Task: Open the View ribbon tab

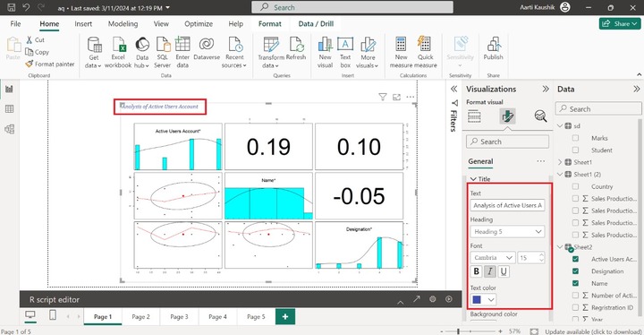Action: 161,24
